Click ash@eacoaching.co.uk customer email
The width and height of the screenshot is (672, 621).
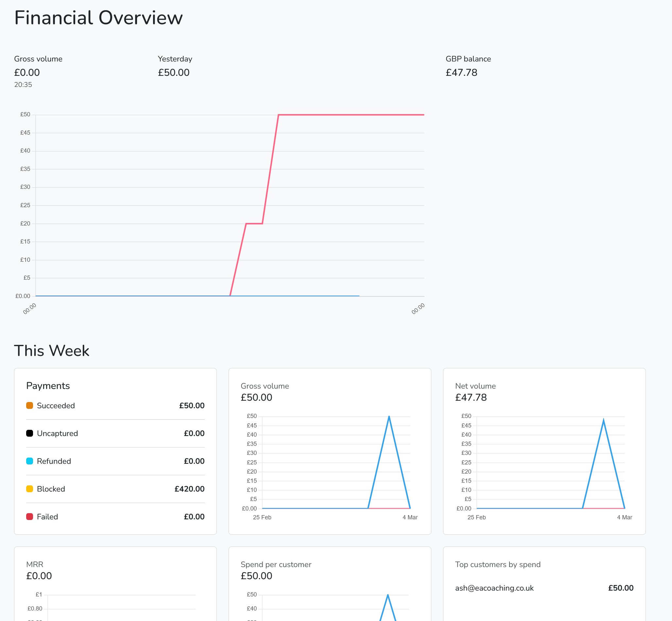[x=494, y=588]
